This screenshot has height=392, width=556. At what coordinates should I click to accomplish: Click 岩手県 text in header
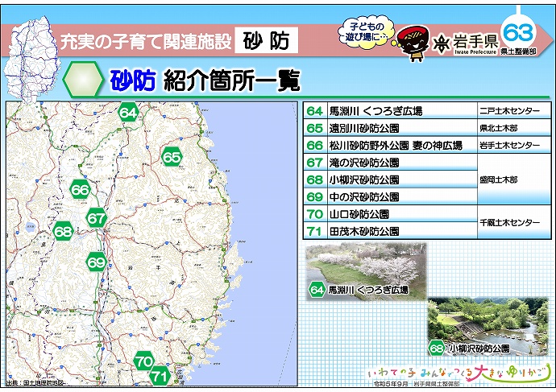coord(476,41)
